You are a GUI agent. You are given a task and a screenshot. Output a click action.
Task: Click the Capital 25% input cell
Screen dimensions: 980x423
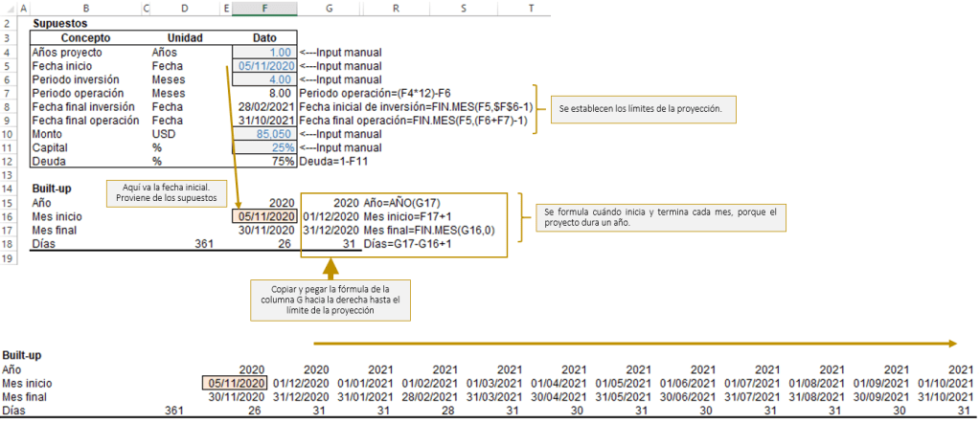(264, 148)
